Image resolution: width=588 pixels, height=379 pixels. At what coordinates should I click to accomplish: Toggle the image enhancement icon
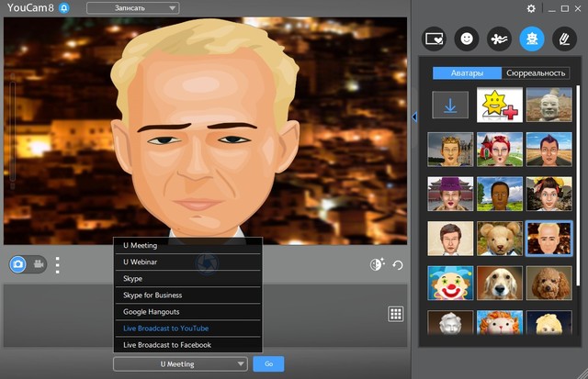[376, 265]
